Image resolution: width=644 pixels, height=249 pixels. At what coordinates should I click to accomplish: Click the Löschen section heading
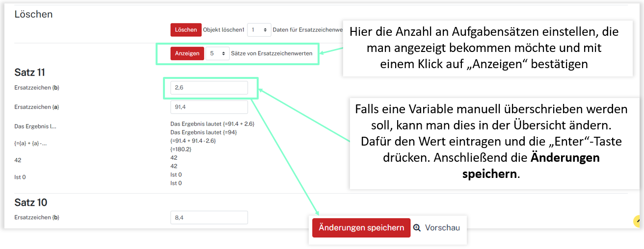coord(33,14)
